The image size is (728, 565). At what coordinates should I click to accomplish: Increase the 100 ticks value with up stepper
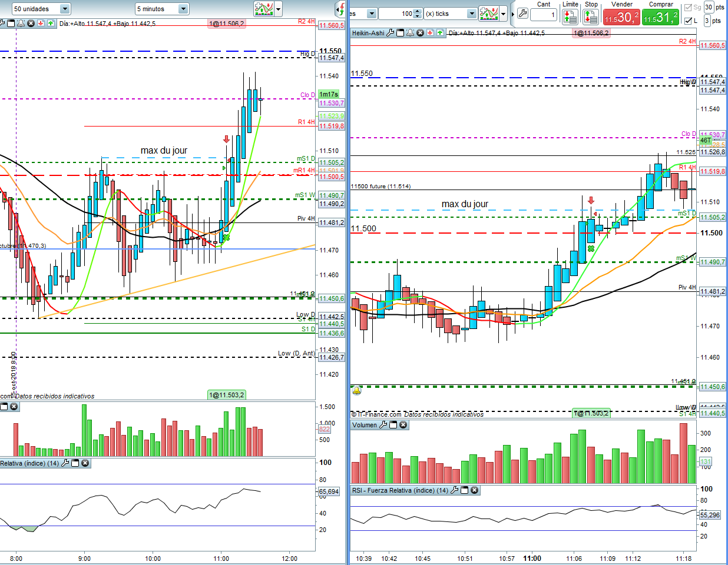click(418, 11)
